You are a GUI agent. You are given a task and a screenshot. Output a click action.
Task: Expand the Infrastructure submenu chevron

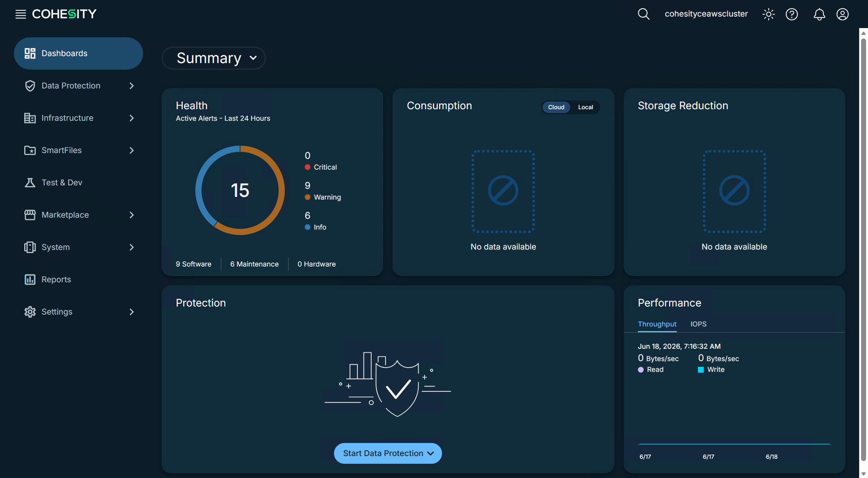point(132,118)
